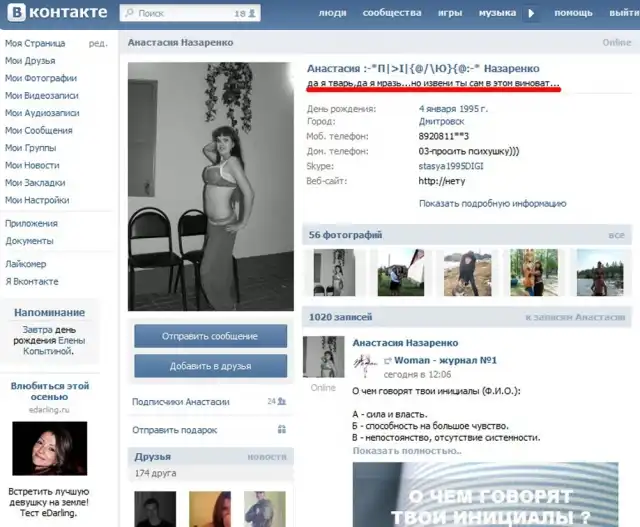Screen dimensions: 640x527
Task: Open Мои Настройки in left menu
Action: coord(37,200)
